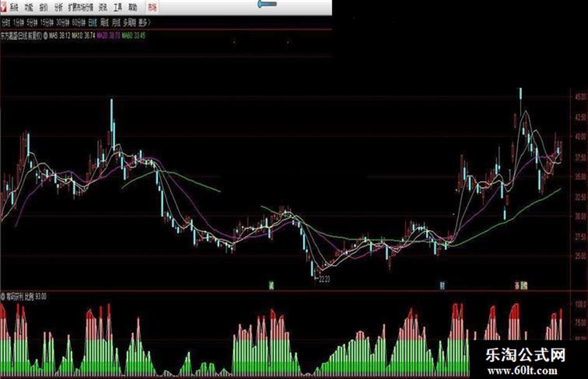Open the 工具 menu
Image resolution: width=588 pixels, height=379 pixels.
(118, 7)
